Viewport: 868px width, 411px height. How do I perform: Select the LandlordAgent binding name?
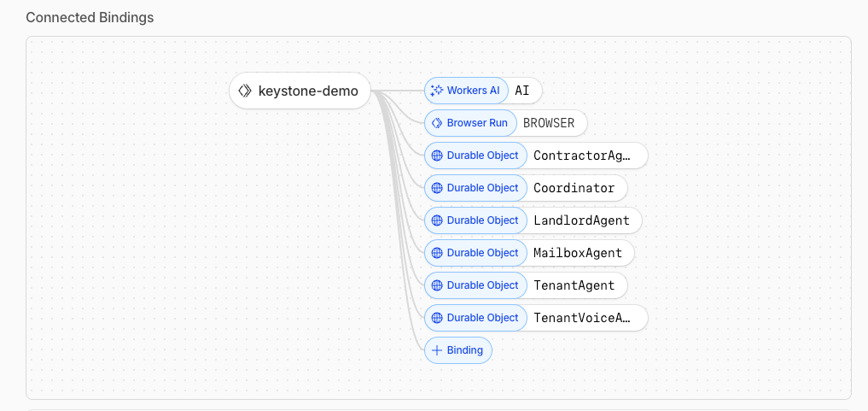582,220
